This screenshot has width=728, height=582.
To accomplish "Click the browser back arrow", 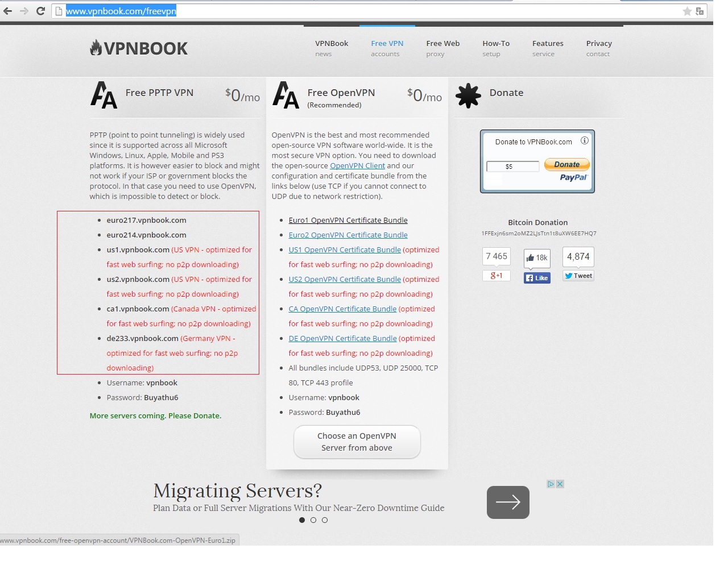I will point(8,11).
